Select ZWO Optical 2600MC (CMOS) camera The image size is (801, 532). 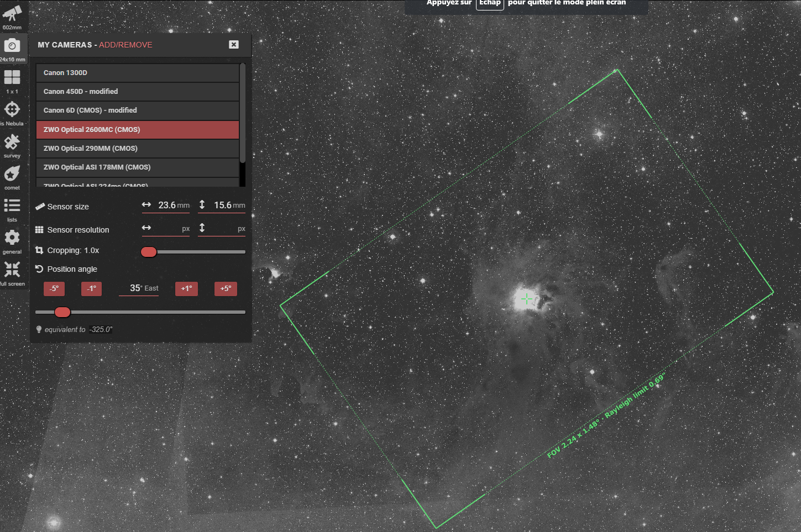[137, 130]
